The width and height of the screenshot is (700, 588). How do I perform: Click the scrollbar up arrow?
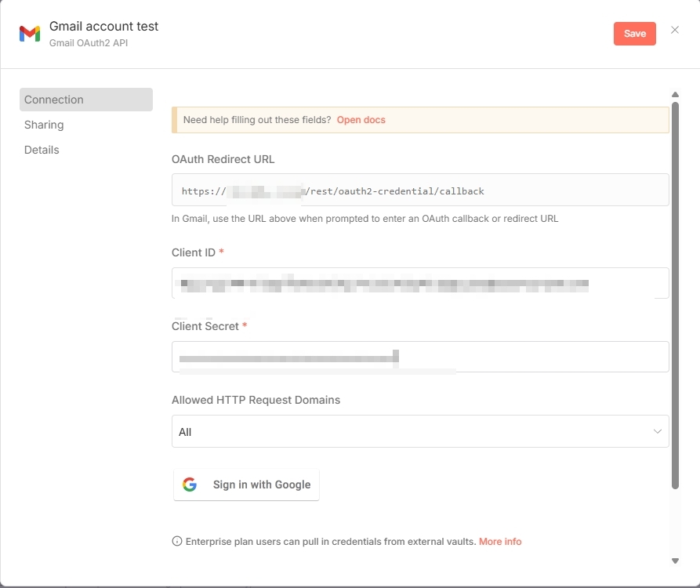(x=675, y=95)
